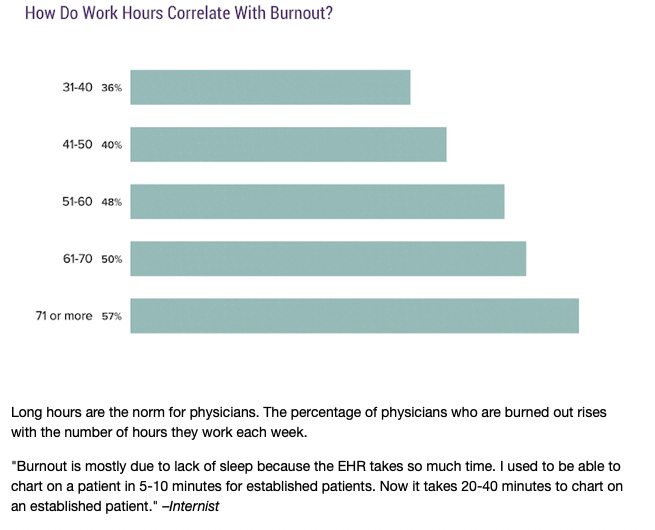Click the 40% value label
Image resolution: width=655 pixels, height=530 pixels.
pos(112,145)
